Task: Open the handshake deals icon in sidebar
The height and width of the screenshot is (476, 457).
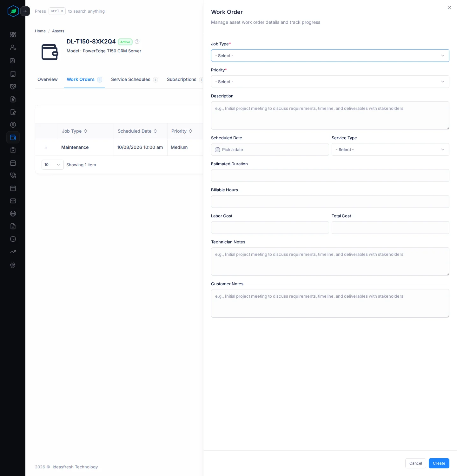Action: pyautogui.click(x=13, y=87)
